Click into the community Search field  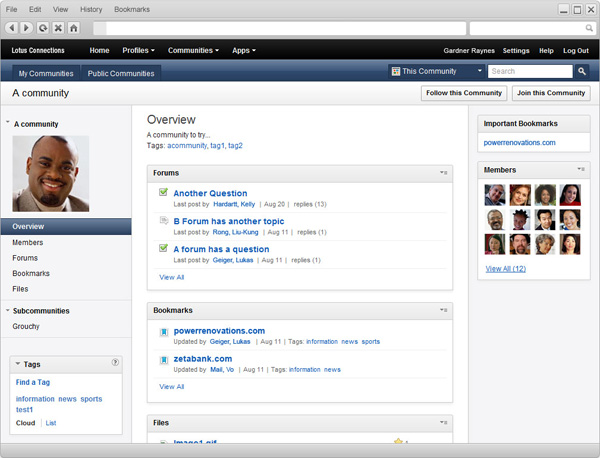pos(529,72)
